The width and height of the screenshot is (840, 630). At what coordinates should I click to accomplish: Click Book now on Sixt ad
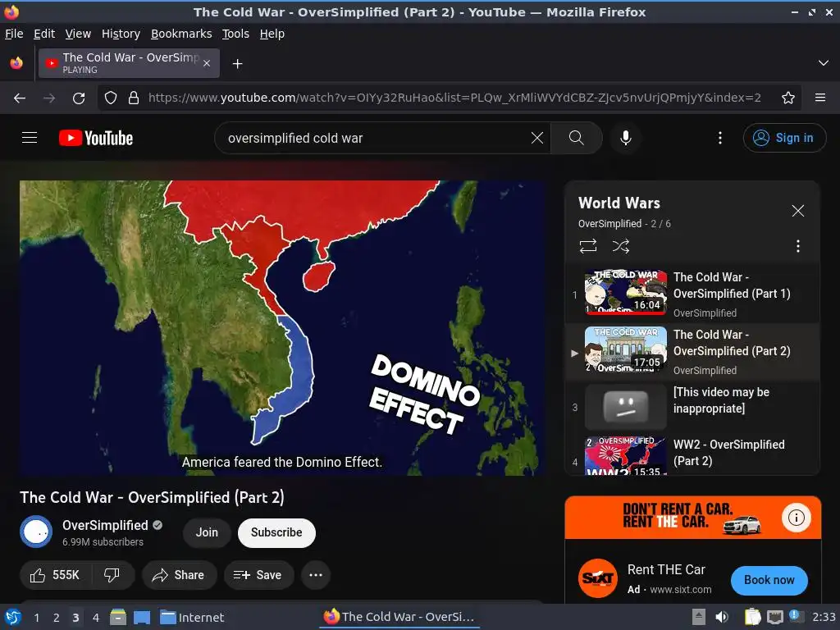click(x=769, y=580)
